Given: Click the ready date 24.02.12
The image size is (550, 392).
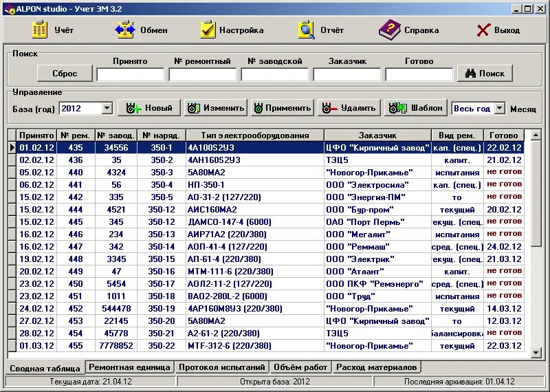Looking at the screenshot, I should click(504, 247).
